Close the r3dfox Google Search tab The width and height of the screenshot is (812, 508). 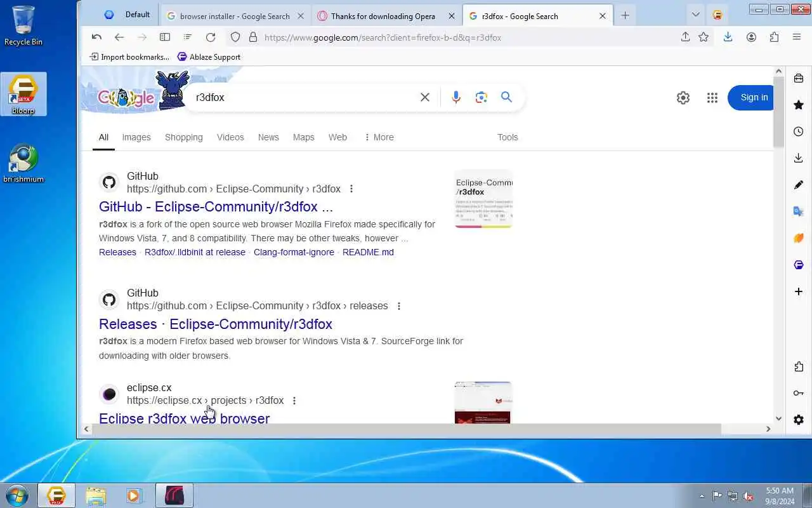[x=603, y=16]
